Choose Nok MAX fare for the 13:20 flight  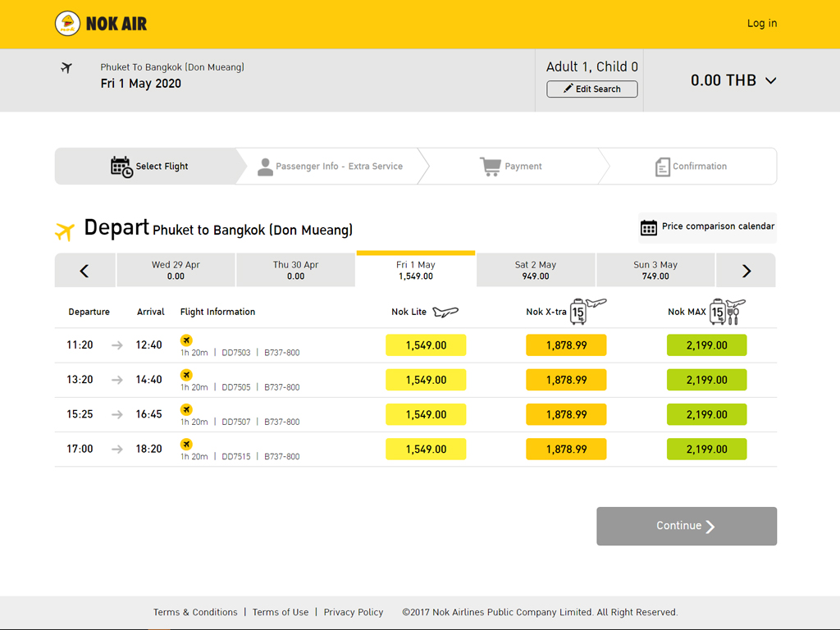tap(706, 380)
